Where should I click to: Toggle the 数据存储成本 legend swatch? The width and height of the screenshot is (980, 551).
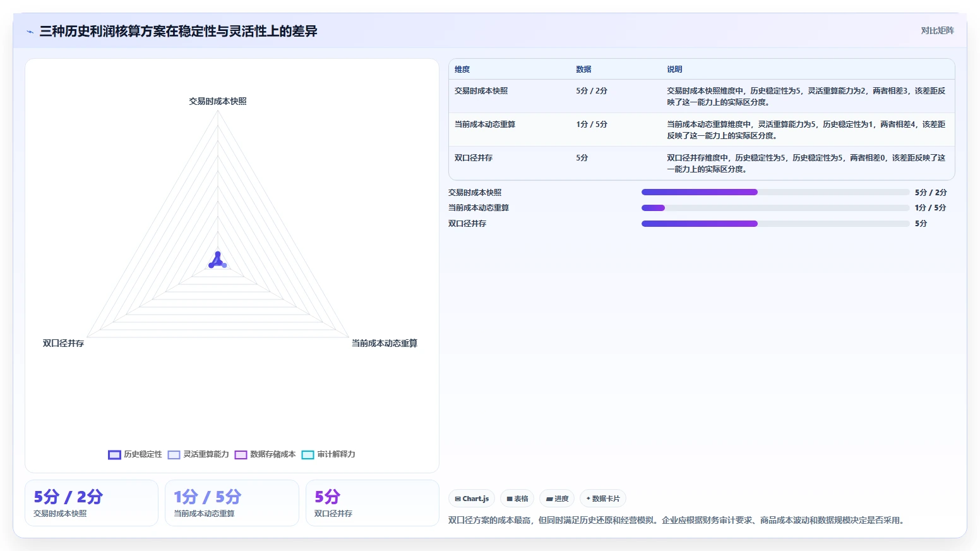coord(241,455)
